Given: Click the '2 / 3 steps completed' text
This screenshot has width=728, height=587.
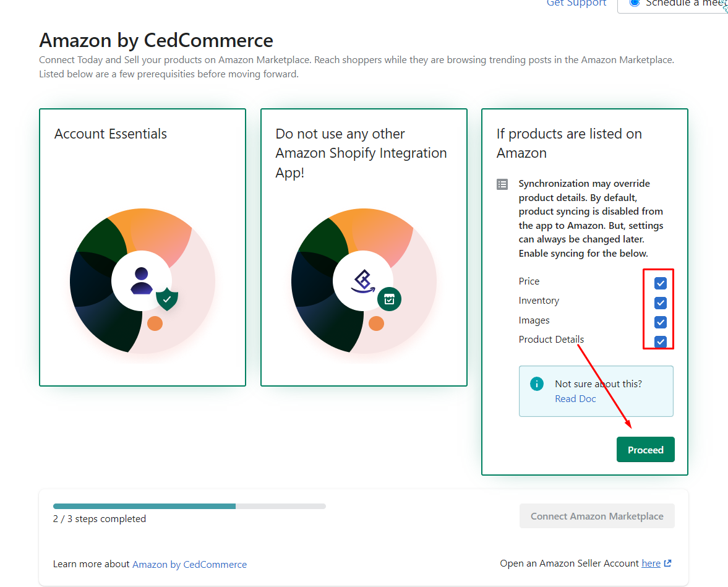Looking at the screenshot, I should coord(100,519).
